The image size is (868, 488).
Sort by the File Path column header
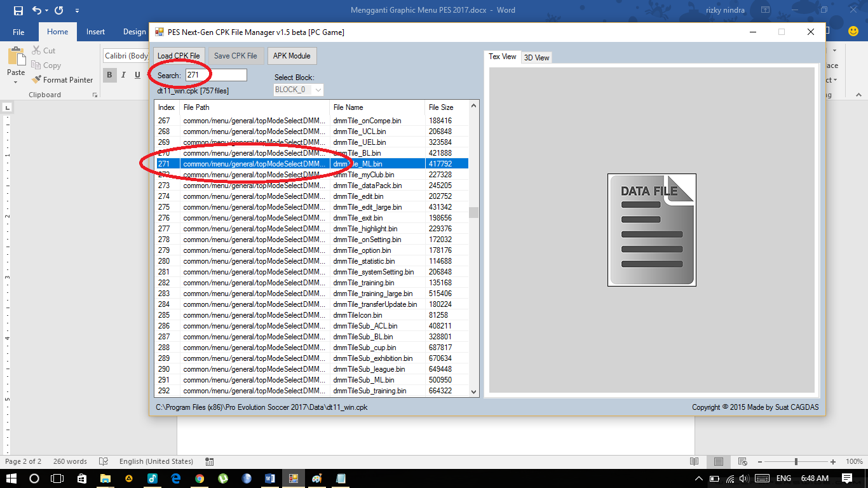pyautogui.click(x=255, y=107)
